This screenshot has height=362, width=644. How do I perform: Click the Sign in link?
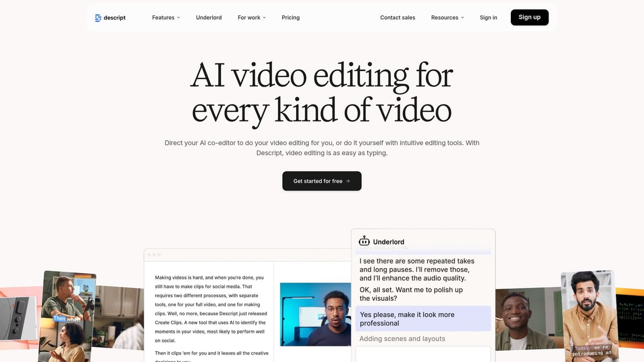[488, 17]
